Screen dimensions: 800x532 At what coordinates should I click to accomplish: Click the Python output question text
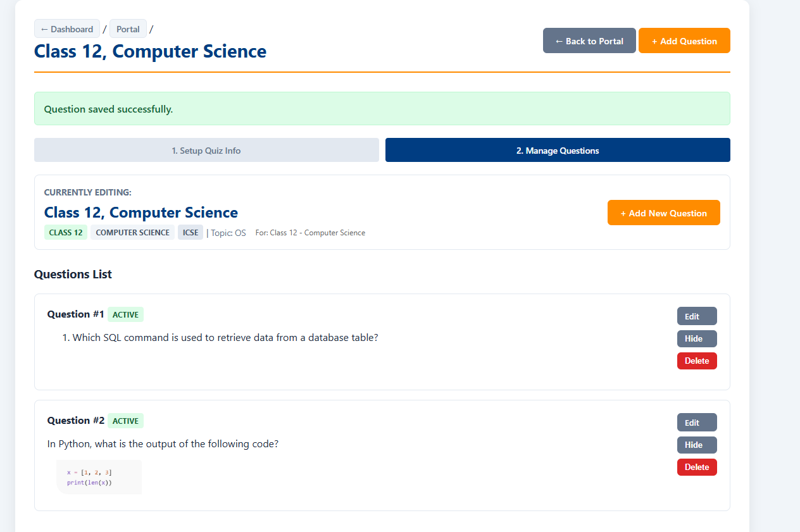point(163,444)
